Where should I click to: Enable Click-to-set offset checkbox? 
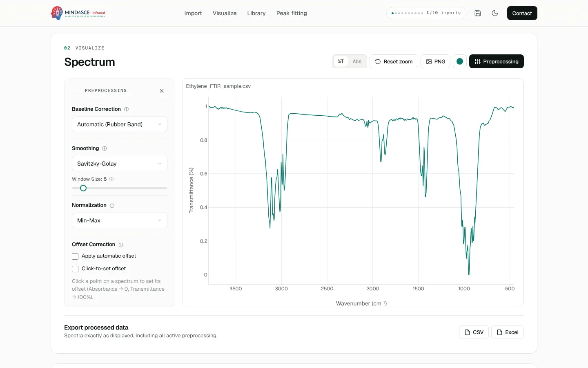pos(75,269)
